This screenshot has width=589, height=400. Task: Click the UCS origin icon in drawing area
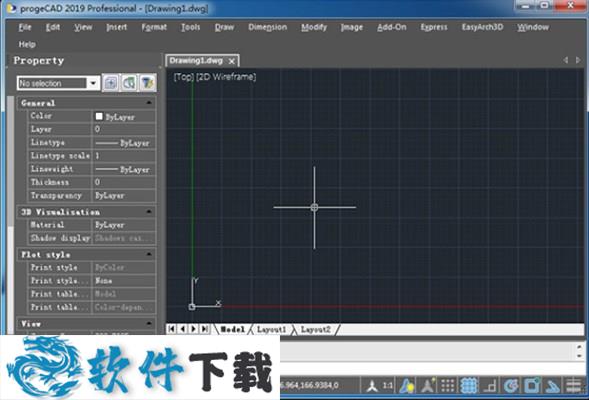click(x=192, y=307)
